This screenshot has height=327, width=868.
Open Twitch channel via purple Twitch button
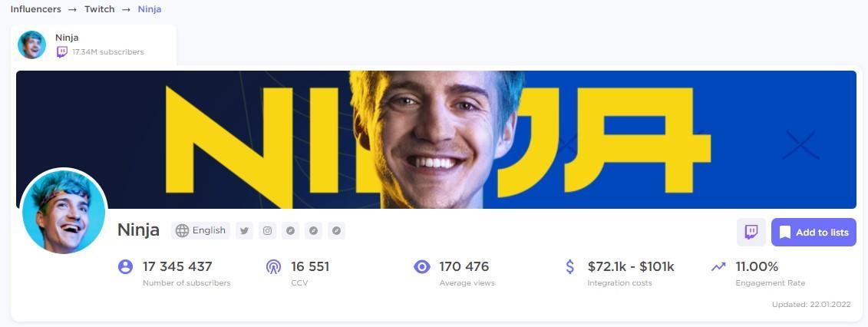(x=751, y=232)
